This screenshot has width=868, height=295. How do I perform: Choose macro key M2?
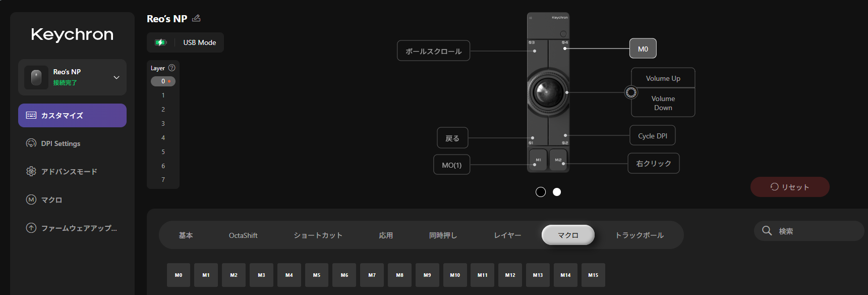(234, 275)
